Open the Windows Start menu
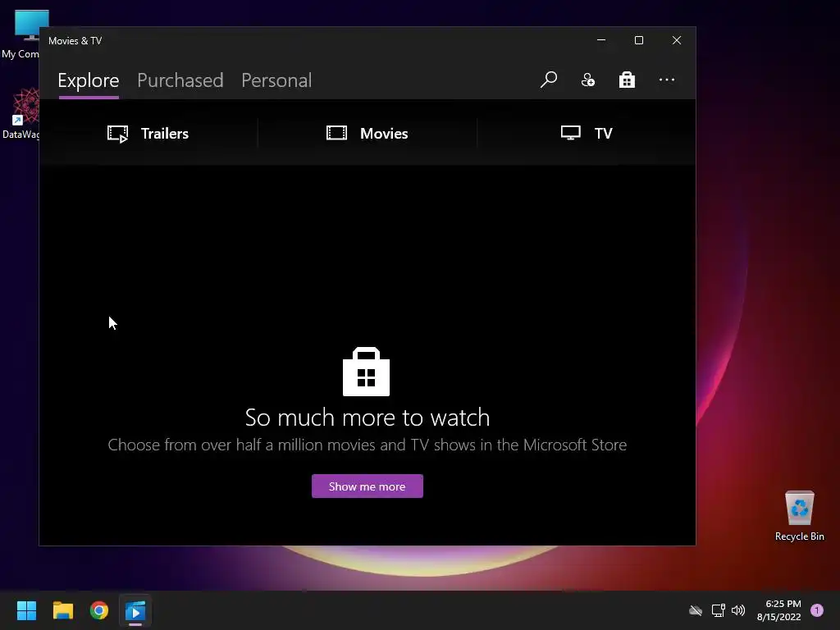Image resolution: width=840 pixels, height=630 pixels. (x=26, y=610)
